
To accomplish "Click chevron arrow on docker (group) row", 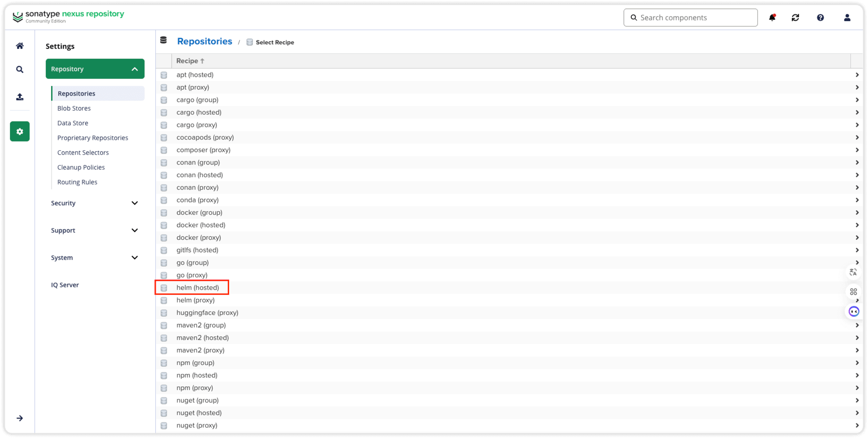I will point(857,213).
